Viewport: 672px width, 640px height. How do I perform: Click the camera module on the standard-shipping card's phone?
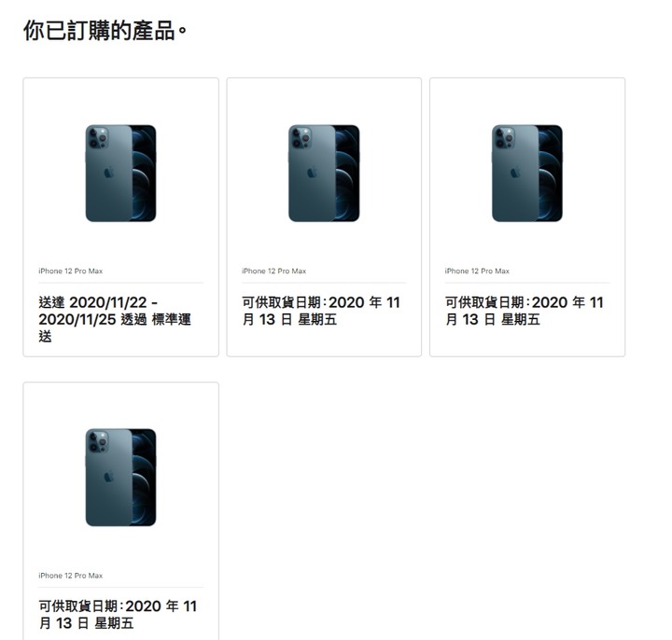(x=97, y=137)
